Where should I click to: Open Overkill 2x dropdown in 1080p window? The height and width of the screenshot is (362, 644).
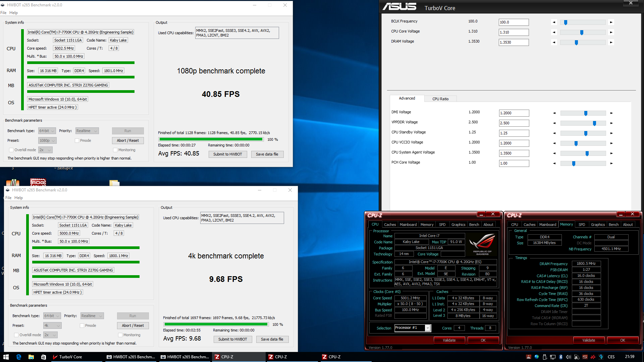coord(45,150)
